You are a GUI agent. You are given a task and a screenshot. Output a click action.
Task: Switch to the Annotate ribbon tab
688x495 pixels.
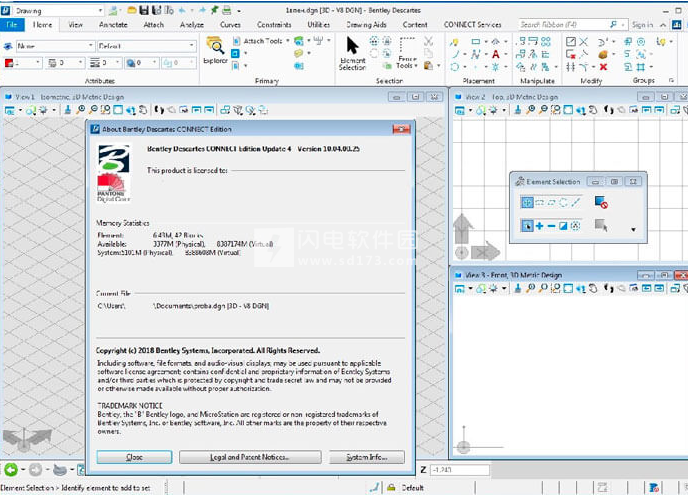[x=113, y=25]
